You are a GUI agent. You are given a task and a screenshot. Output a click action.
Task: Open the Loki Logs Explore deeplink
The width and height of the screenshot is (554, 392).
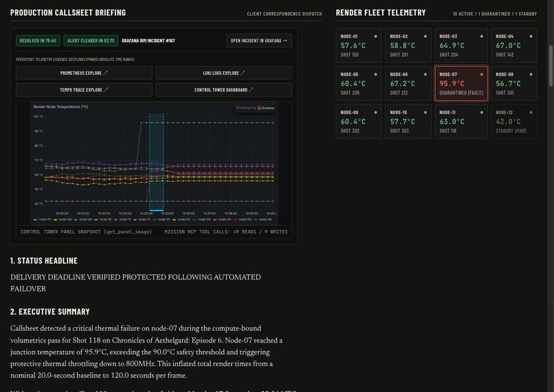coord(223,73)
